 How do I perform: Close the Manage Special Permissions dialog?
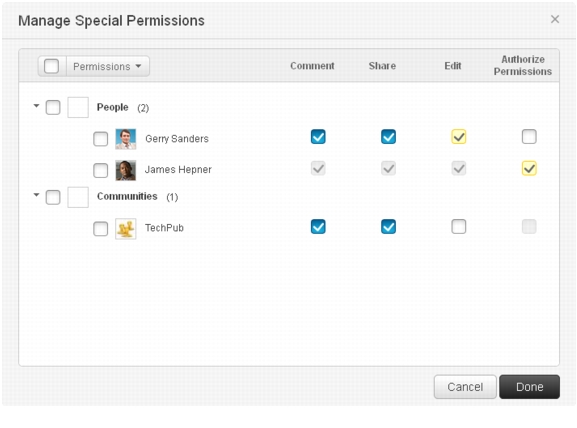(x=555, y=19)
